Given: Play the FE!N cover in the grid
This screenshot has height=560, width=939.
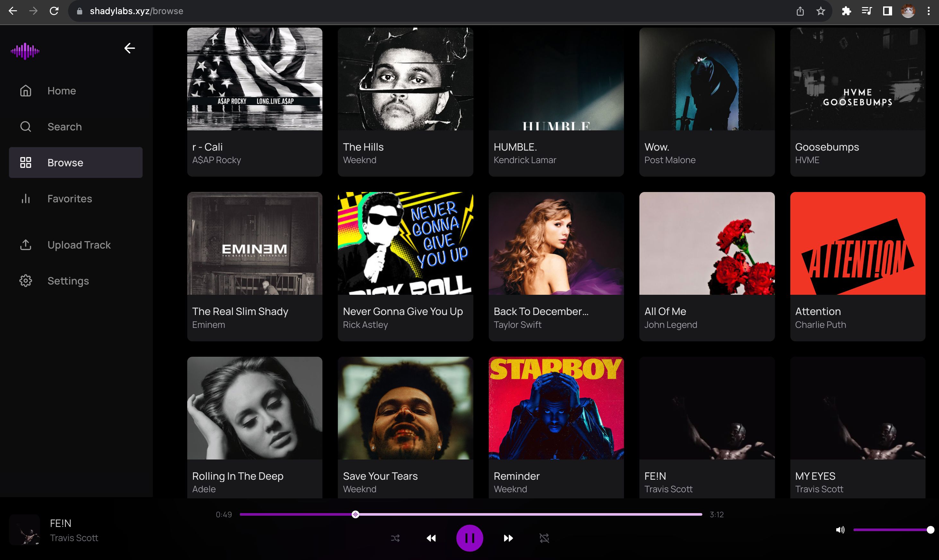Looking at the screenshot, I should pyautogui.click(x=707, y=408).
